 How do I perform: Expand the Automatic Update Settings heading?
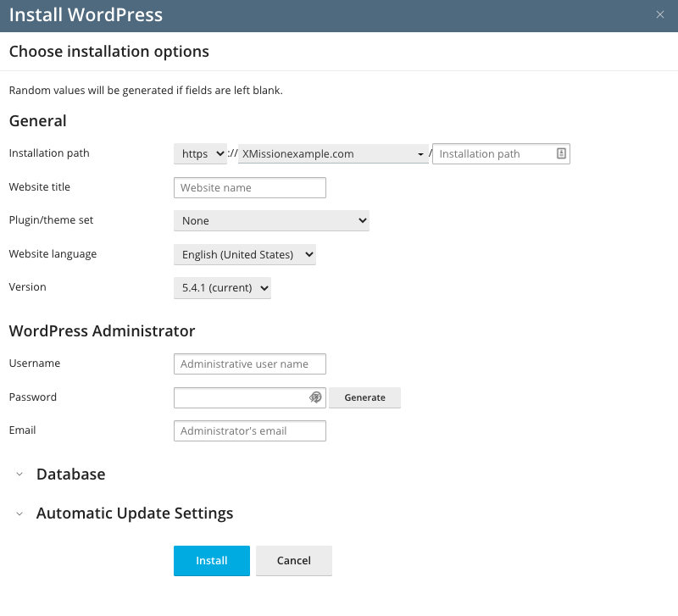pos(134,513)
